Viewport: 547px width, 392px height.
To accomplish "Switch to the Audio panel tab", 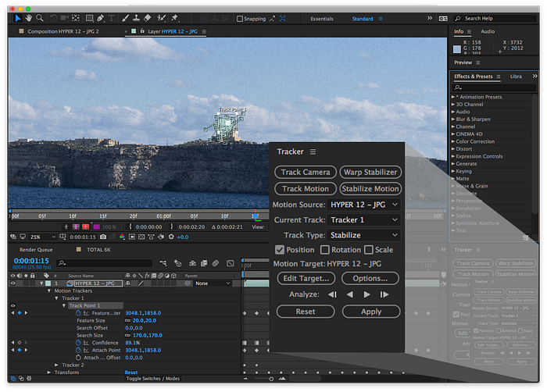I will 488,31.
